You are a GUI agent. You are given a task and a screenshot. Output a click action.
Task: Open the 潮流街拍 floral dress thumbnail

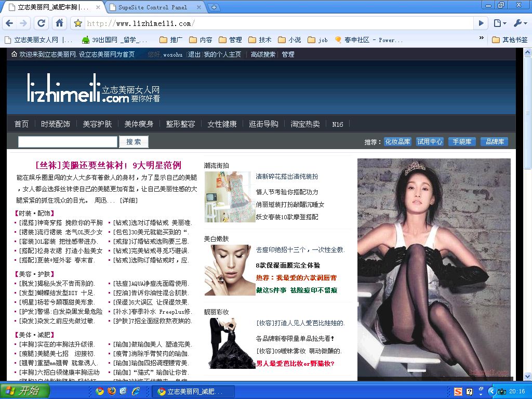click(x=230, y=197)
